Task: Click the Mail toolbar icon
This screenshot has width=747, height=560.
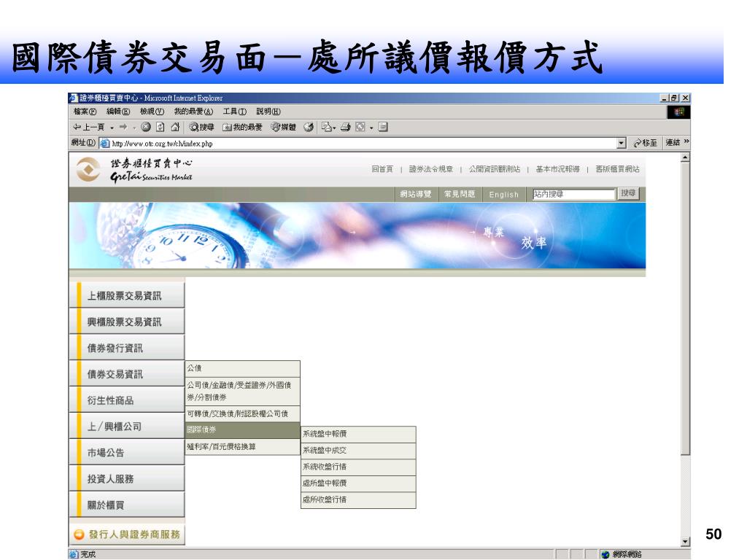Action: click(326, 127)
